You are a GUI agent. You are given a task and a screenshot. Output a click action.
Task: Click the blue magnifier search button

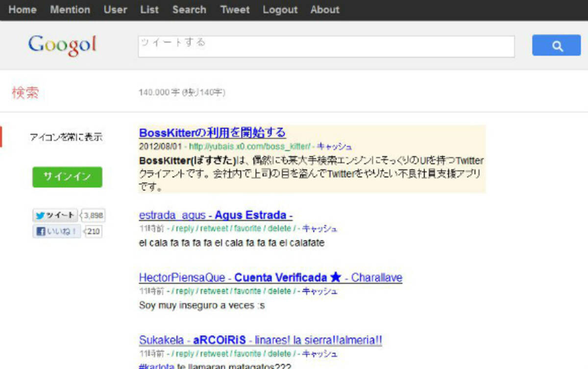tap(556, 45)
